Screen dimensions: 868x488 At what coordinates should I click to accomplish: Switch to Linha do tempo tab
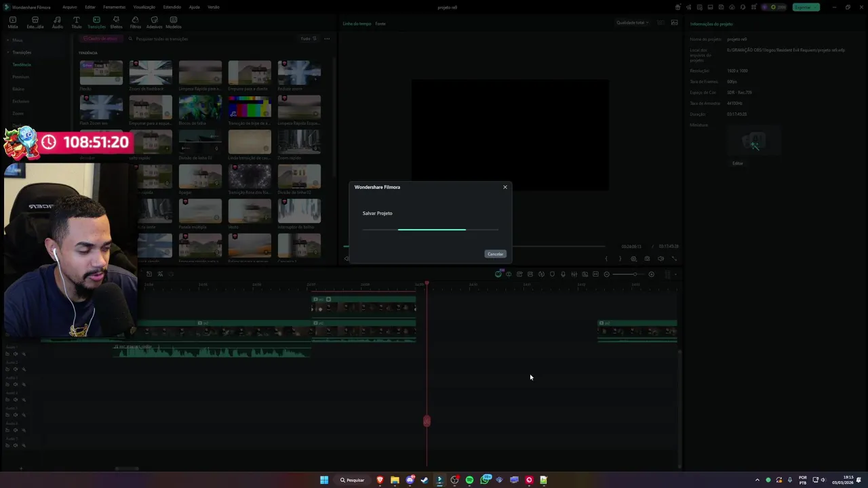[357, 24]
